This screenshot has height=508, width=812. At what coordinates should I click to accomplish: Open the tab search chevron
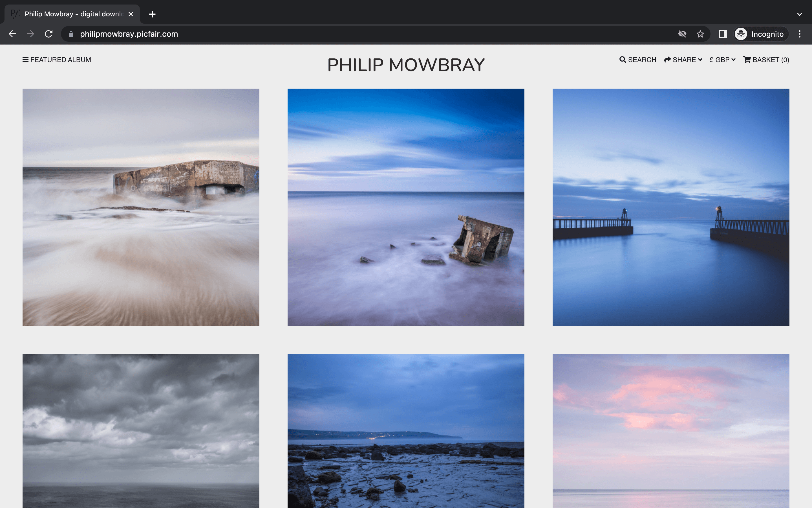[800, 14]
